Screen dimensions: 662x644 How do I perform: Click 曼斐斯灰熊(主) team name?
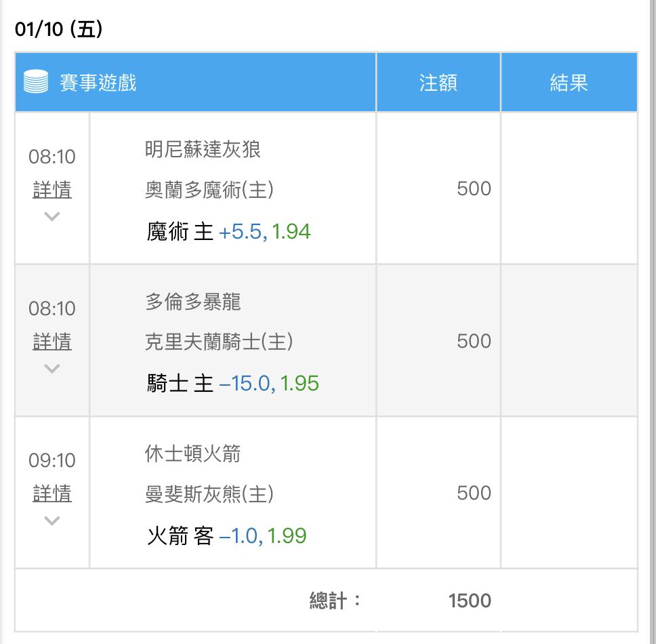pos(209,494)
